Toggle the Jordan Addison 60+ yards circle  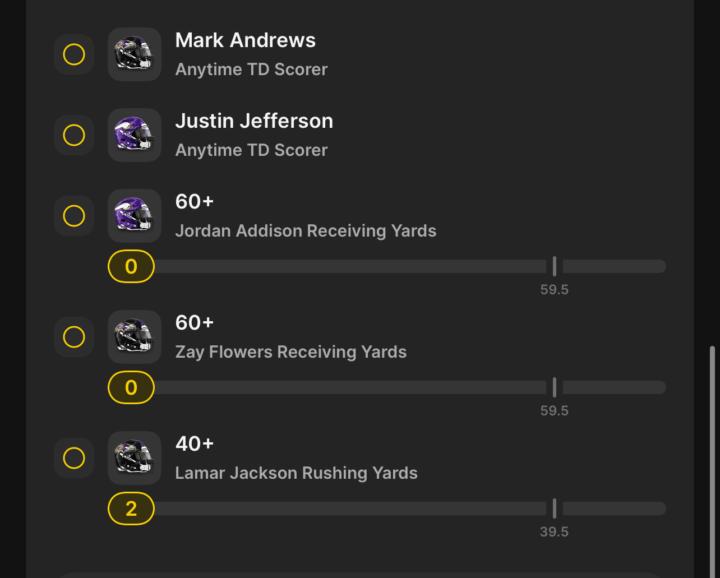[74, 216]
